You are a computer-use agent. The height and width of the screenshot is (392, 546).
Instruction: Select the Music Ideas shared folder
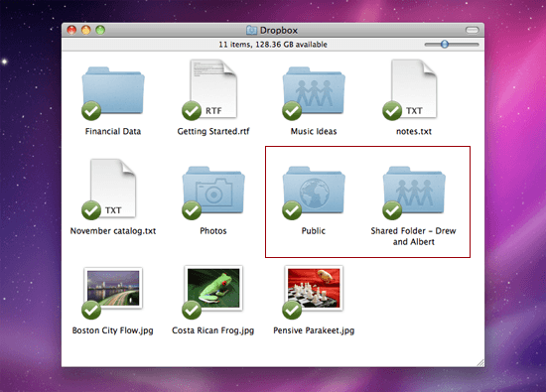coord(314,91)
